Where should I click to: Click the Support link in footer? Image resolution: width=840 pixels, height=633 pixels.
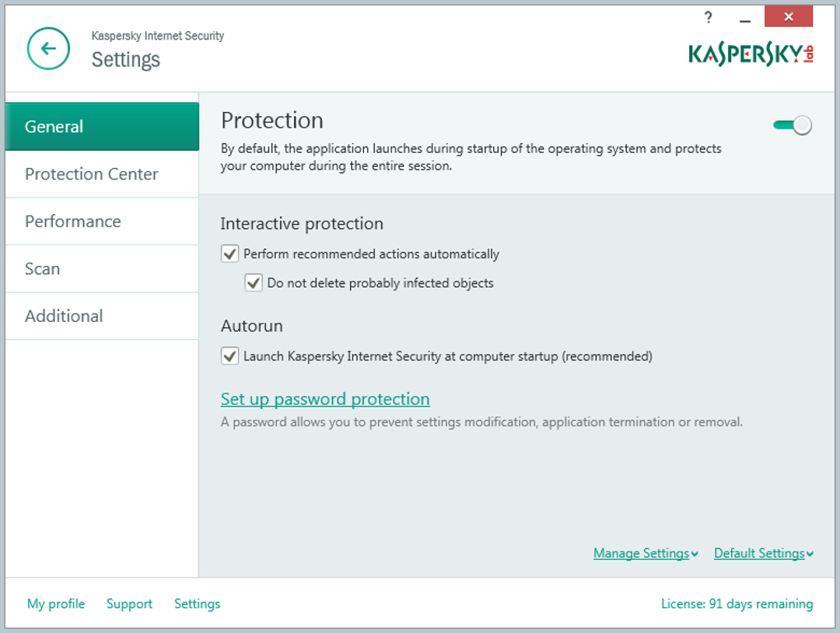tap(129, 603)
